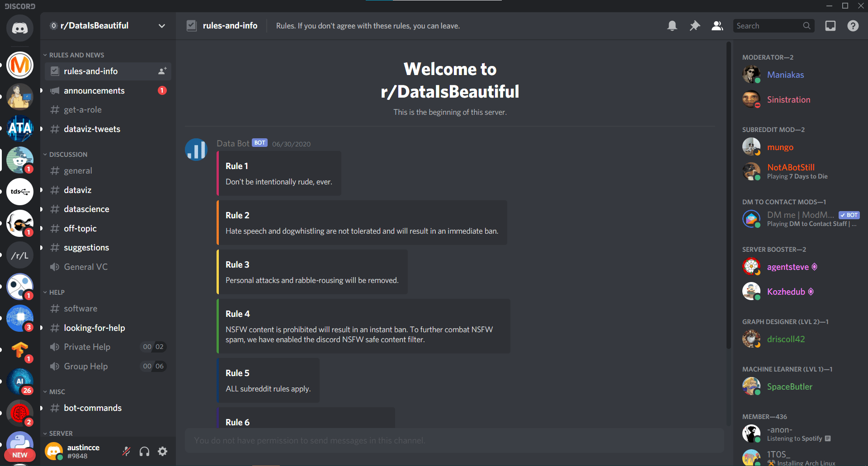
Task: Open the tds server icon
Action: point(20,192)
